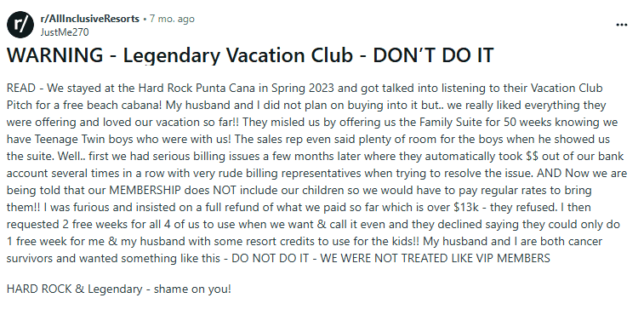Image resolution: width=644 pixels, height=315 pixels.
Task: Click the phrase 'resort credits' in the post
Action: click(251, 242)
